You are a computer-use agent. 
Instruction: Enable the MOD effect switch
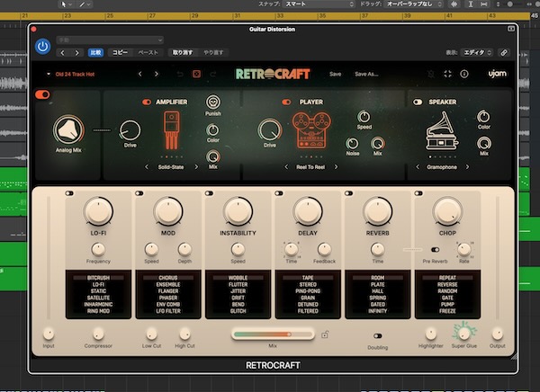139,193
